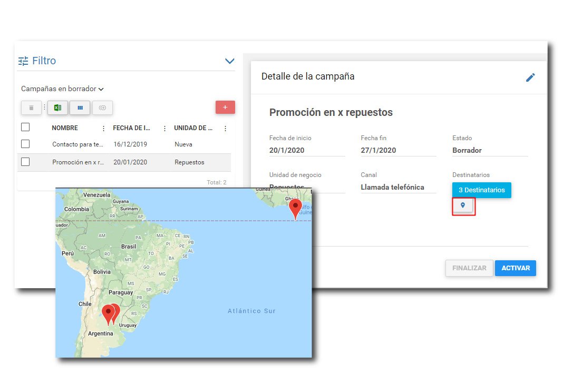Add new campaign with red plus button
The height and width of the screenshot is (392, 563).
tap(225, 107)
